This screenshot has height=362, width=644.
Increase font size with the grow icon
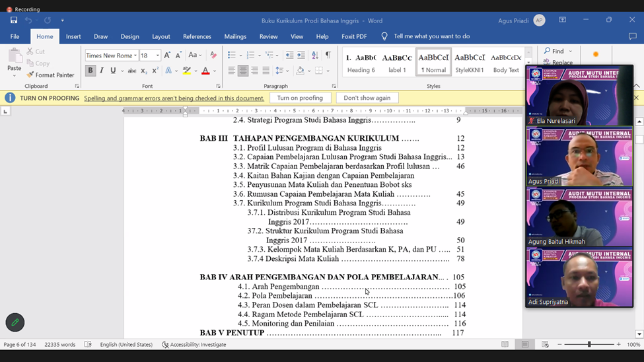[x=167, y=55]
